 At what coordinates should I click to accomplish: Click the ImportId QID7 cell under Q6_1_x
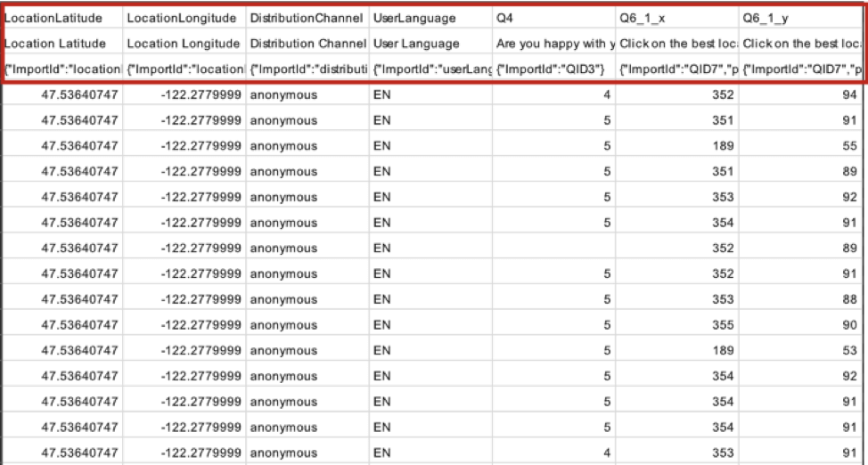pos(677,69)
